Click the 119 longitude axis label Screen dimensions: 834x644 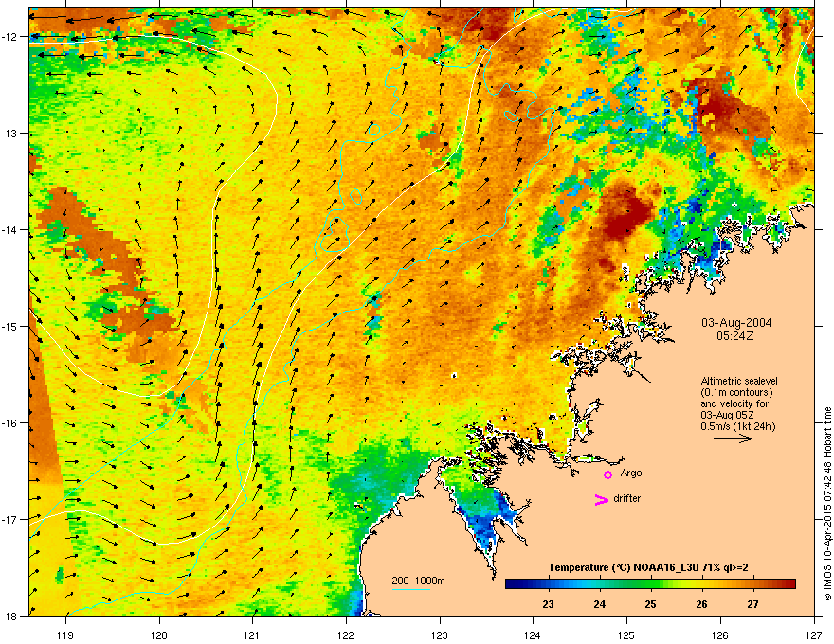click(x=65, y=635)
